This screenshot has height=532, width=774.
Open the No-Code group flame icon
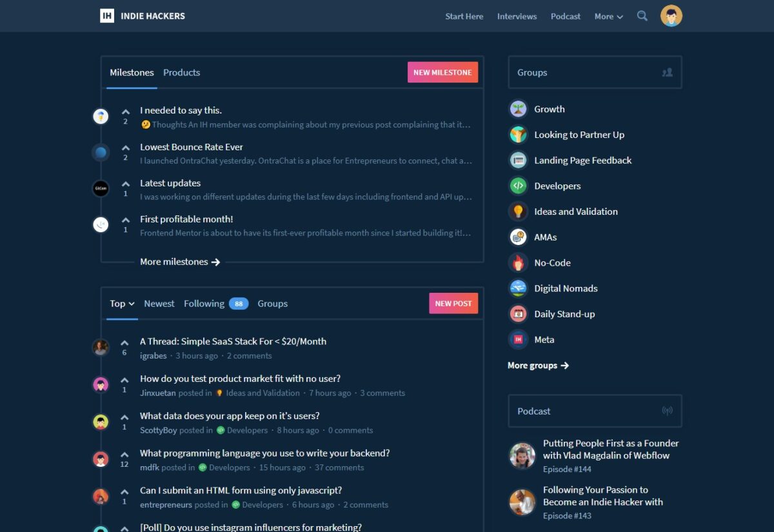coord(517,262)
